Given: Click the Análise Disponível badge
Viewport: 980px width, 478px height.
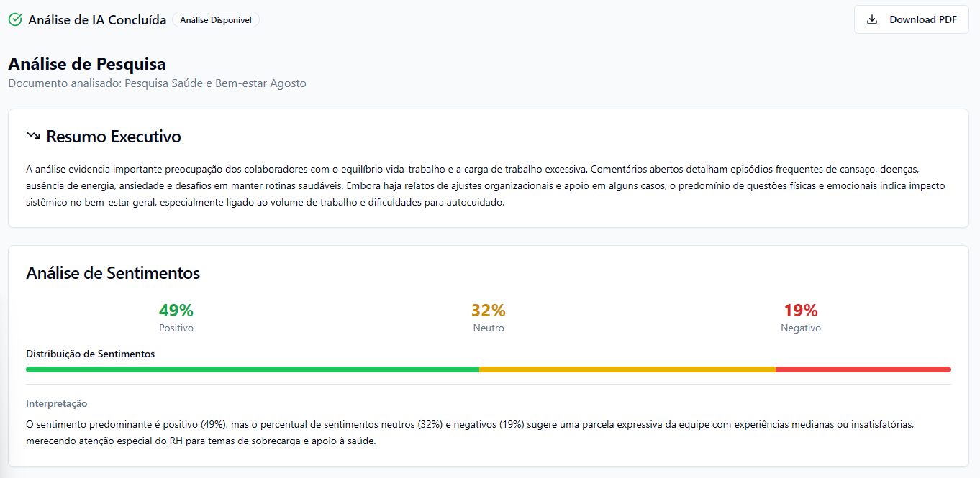Looking at the screenshot, I should [216, 20].
